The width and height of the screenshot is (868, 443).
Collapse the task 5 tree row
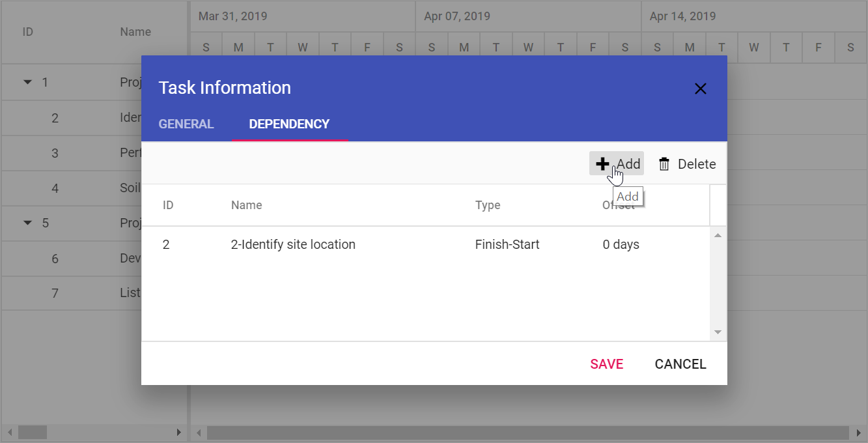[27, 223]
